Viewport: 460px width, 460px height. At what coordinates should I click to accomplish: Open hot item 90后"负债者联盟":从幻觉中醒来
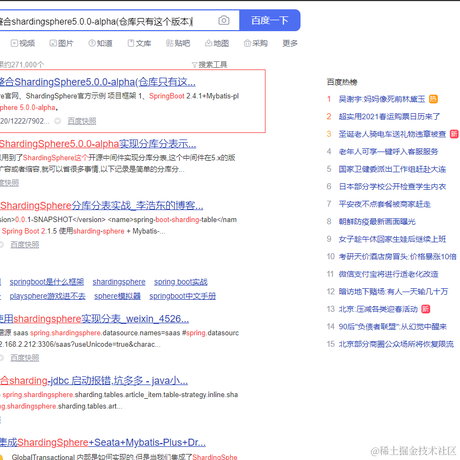tap(393, 327)
